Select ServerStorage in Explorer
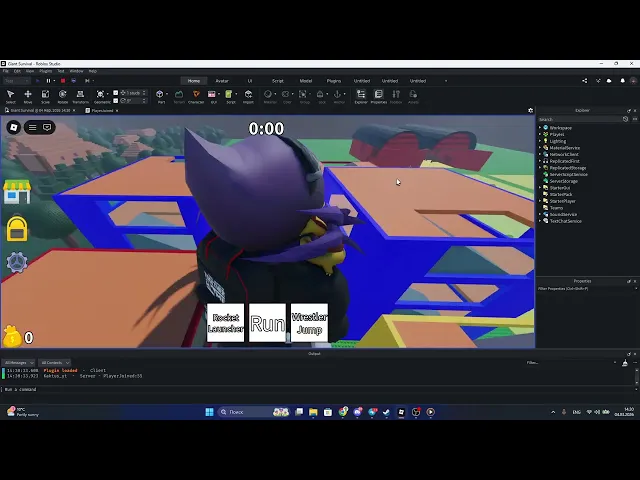 coord(563,181)
